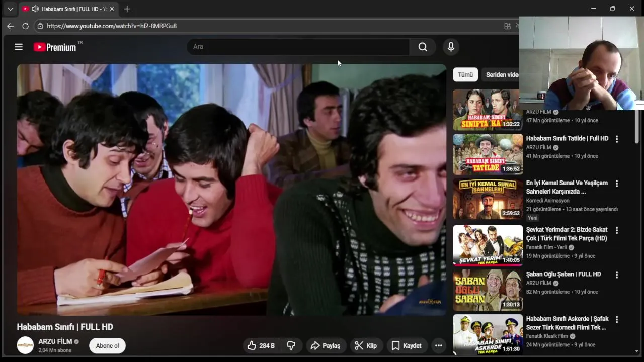644x362 pixels.
Task: Open the YouTube hamburger guide menu
Action: (x=19, y=47)
